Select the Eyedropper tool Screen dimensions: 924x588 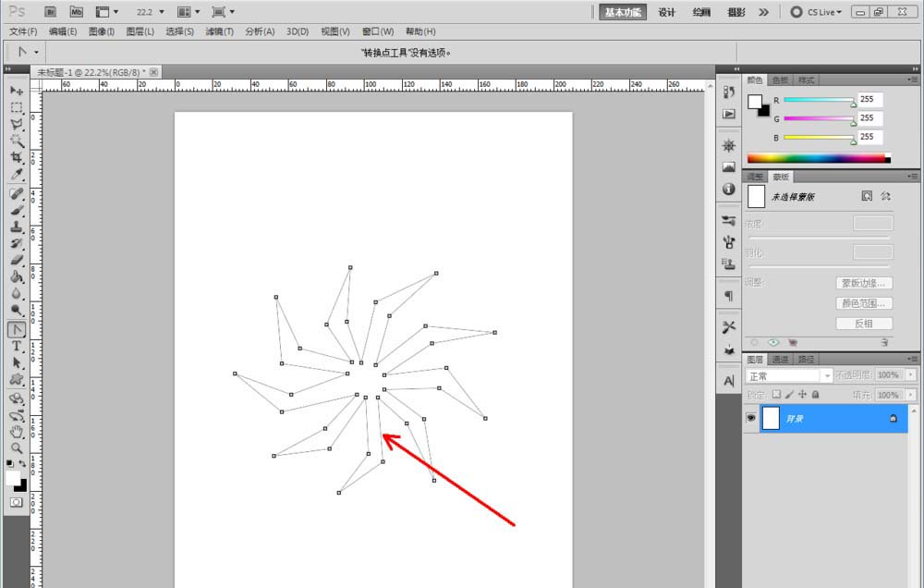point(17,175)
